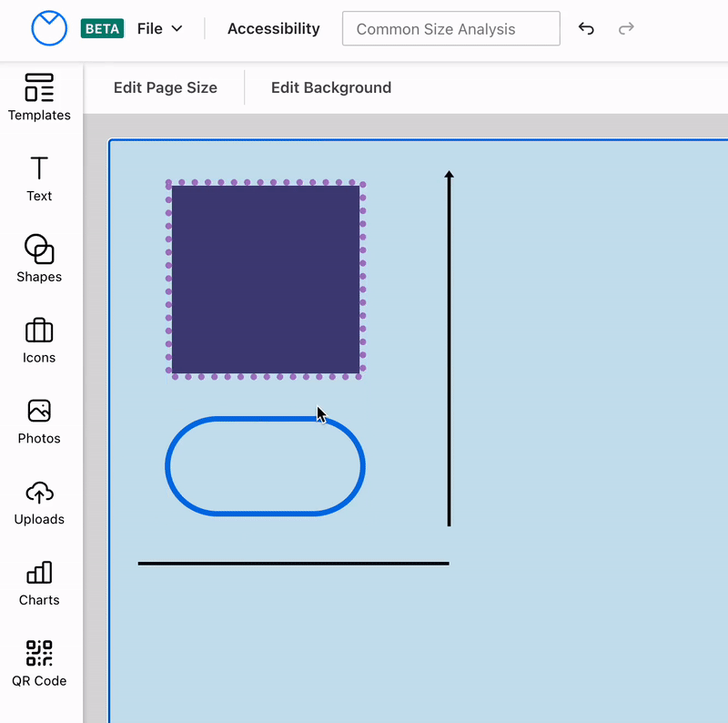Browse the Icons library
Image resolution: width=728 pixels, height=723 pixels.
click(x=39, y=340)
